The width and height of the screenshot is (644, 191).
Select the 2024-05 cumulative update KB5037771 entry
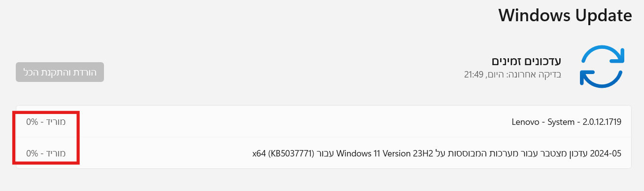tap(323, 153)
